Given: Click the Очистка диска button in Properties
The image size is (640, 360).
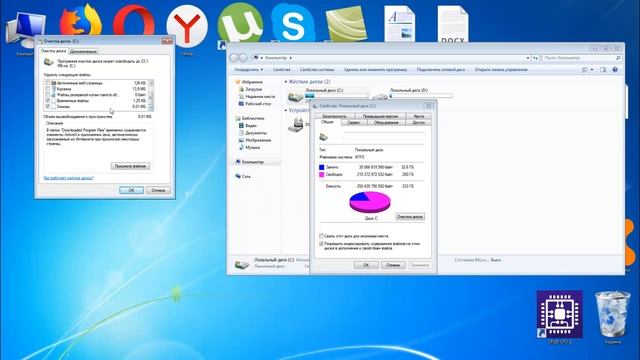Looking at the screenshot, I should [x=410, y=217].
